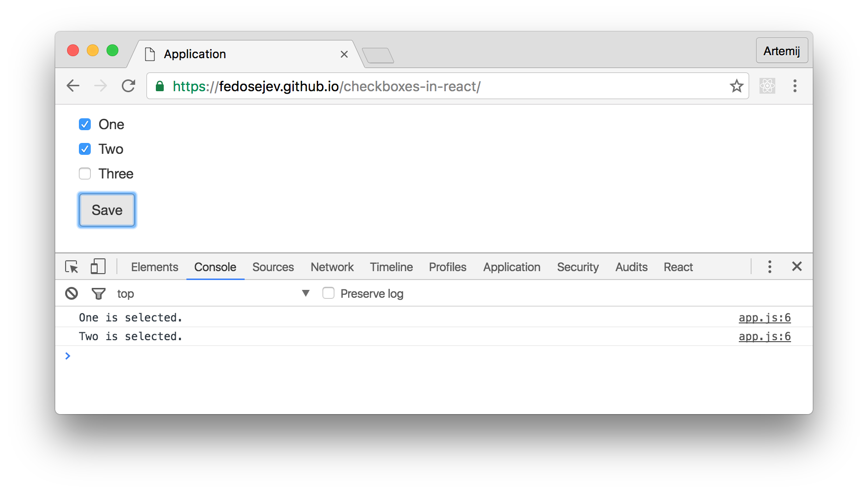
Task: Focus the console prompt line
Action: click(197, 356)
